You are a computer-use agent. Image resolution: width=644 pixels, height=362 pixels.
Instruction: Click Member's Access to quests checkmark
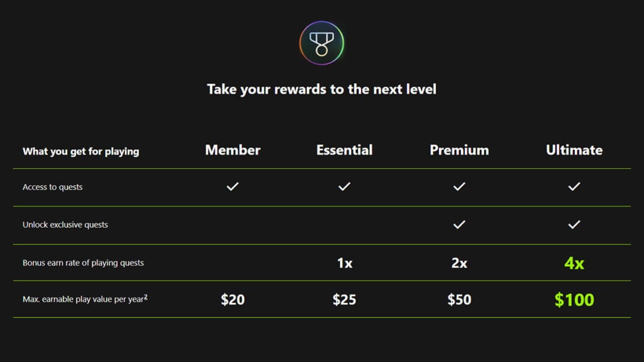pos(233,187)
